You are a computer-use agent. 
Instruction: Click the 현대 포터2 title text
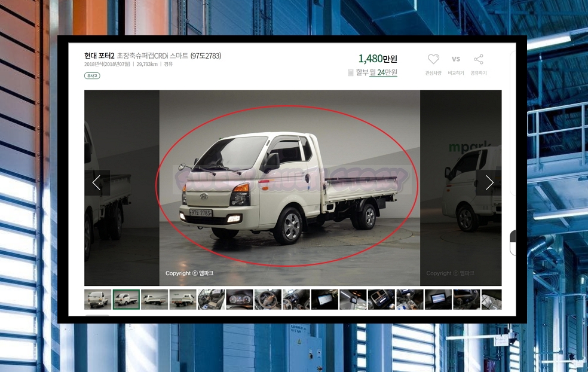(99, 56)
